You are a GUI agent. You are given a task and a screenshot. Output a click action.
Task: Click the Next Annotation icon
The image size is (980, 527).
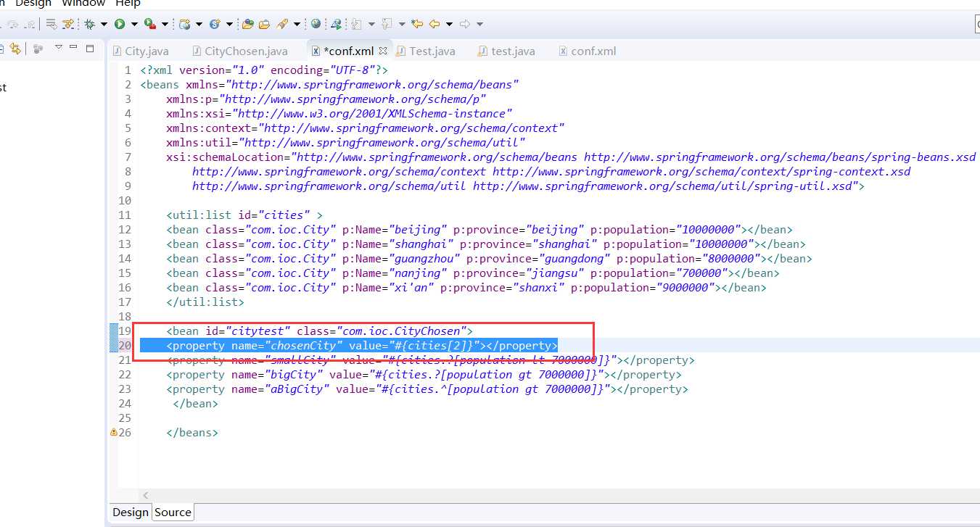[x=356, y=24]
